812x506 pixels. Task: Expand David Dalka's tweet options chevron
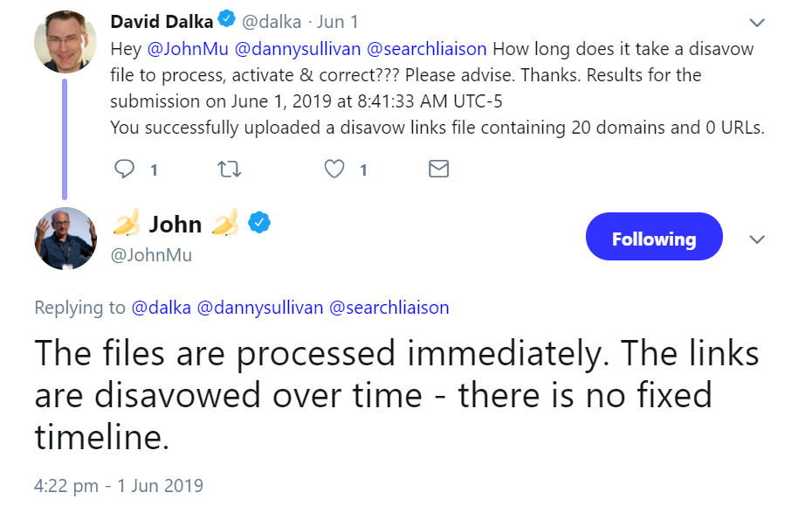757,23
